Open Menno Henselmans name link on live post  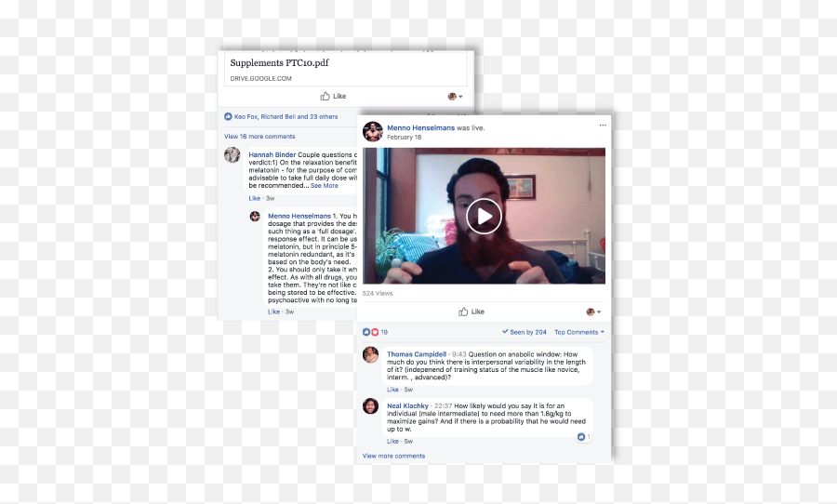(420, 128)
